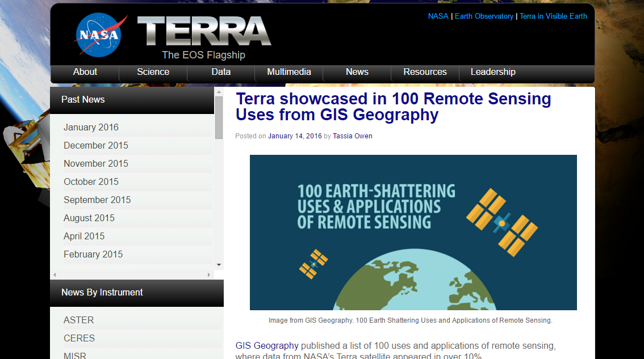Open November 2015 past news
The width and height of the screenshot is (644, 359).
pyautogui.click(x=96, y=163)
